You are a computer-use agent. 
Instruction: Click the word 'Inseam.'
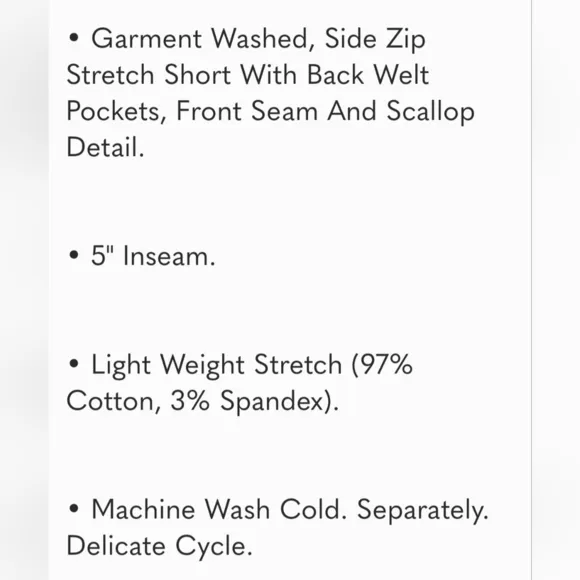[x=169, y=256]
